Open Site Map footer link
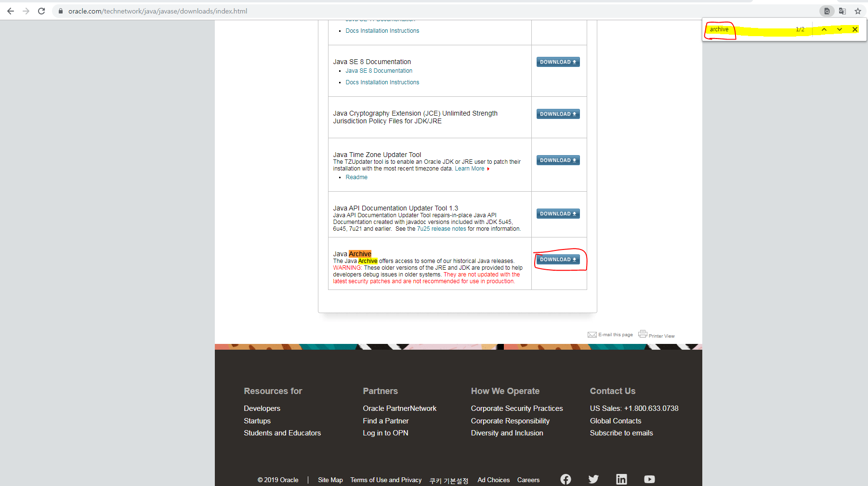Viewport: 868px width, 486px height. 330,480
